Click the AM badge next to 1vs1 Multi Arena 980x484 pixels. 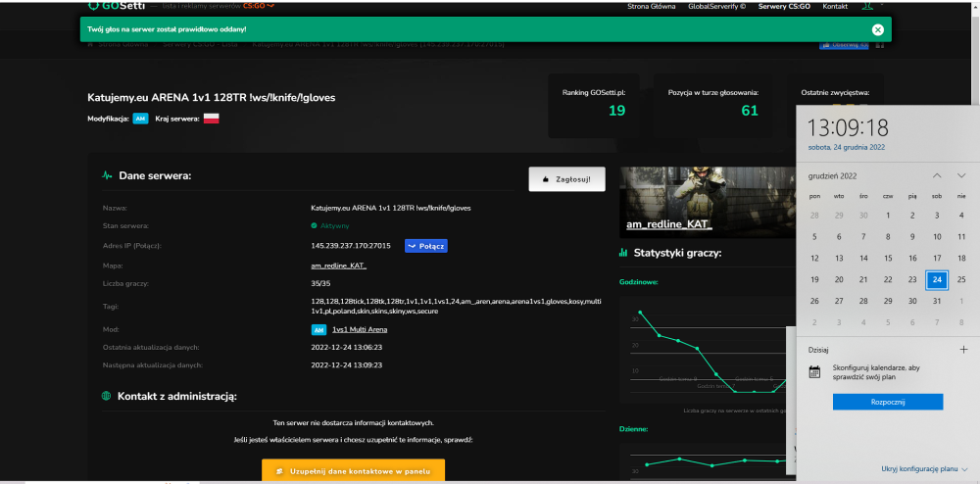[x=318, y=330]
